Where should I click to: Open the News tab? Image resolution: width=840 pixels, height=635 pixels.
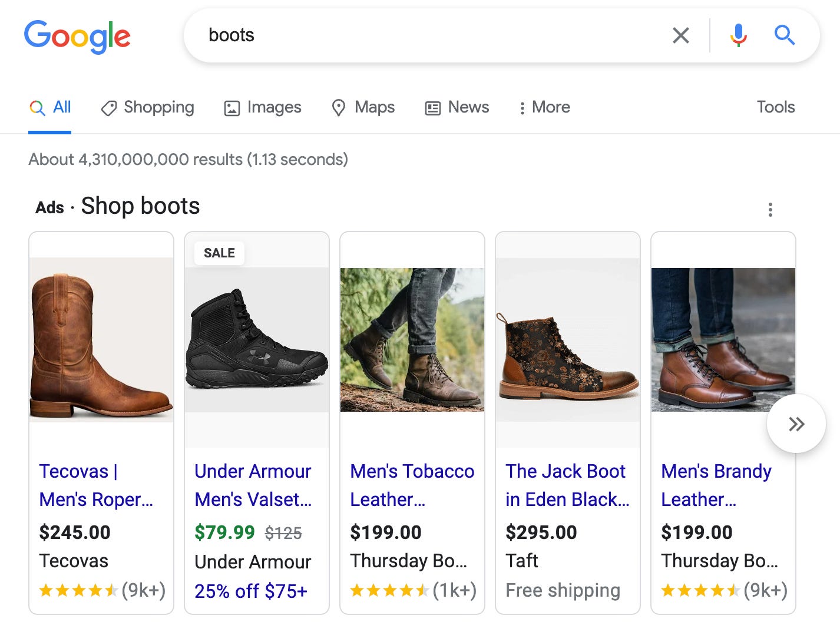click(457, 107)
